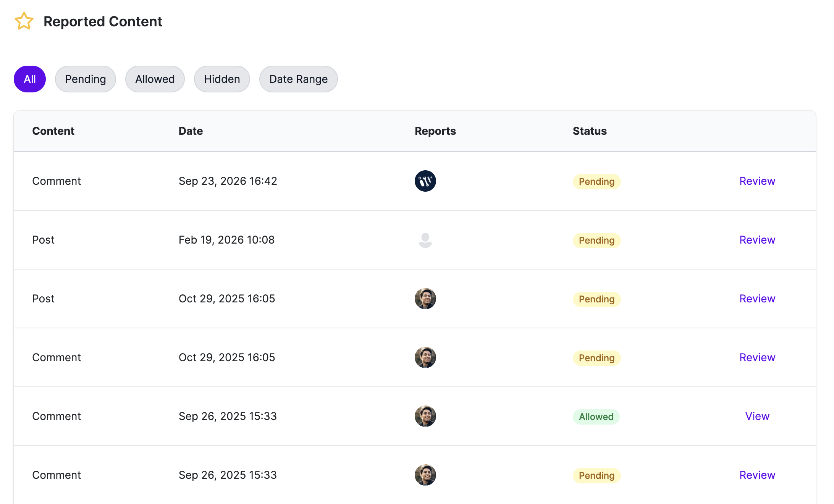Screen dimensions: 834x504
Task: Click the Content column header
Action: click(x=53, y=131)
